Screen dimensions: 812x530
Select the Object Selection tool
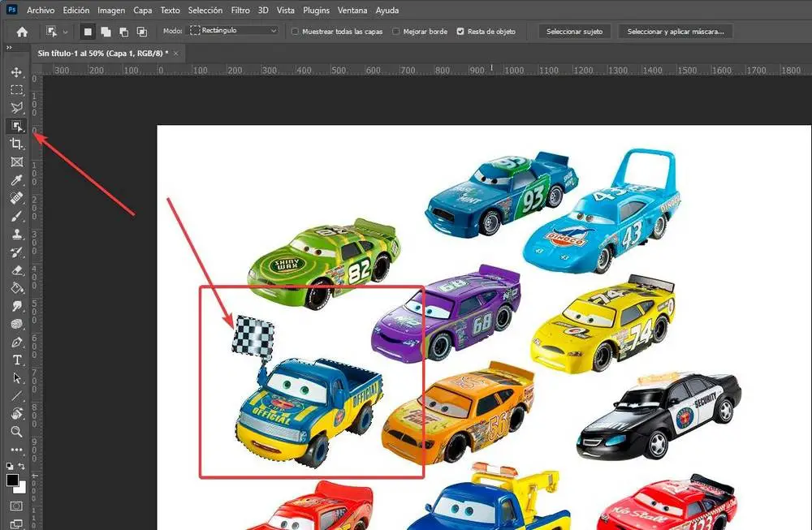tap(16, 126)
